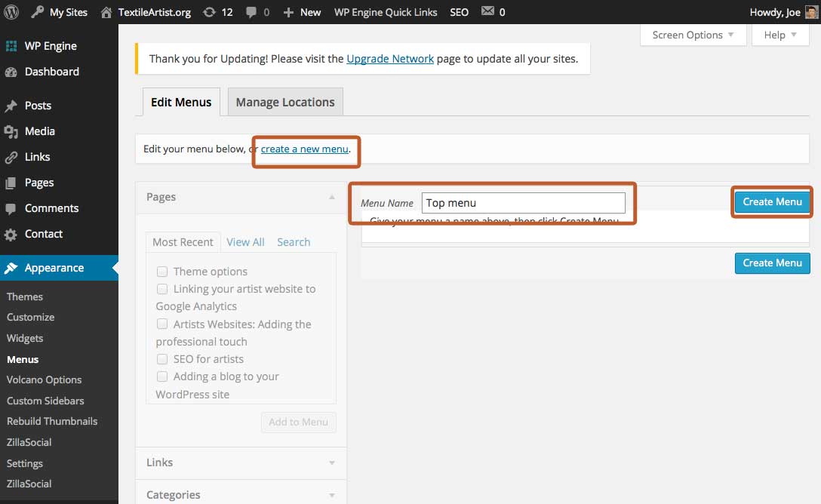This screenshot has width=821, height=504.
Task: Open WP Engine Quick Links menu
Action: (386, 12)
